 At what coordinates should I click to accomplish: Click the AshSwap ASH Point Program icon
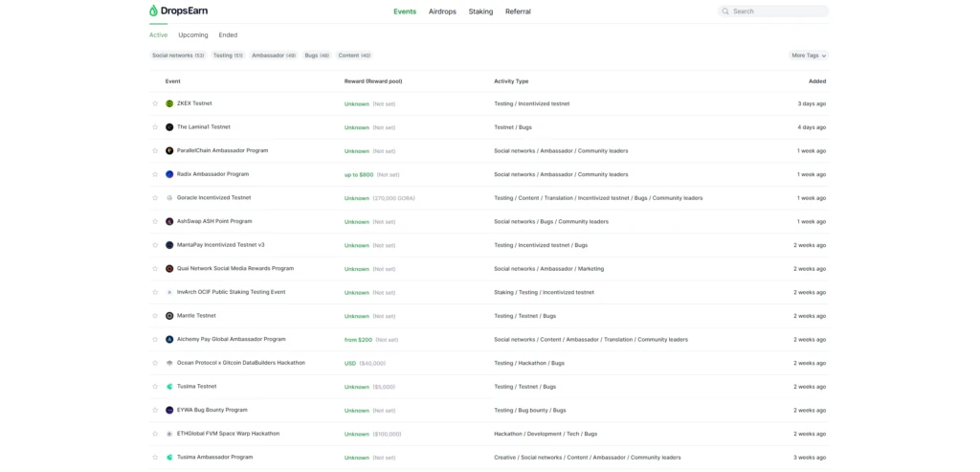tap(169, 221)
